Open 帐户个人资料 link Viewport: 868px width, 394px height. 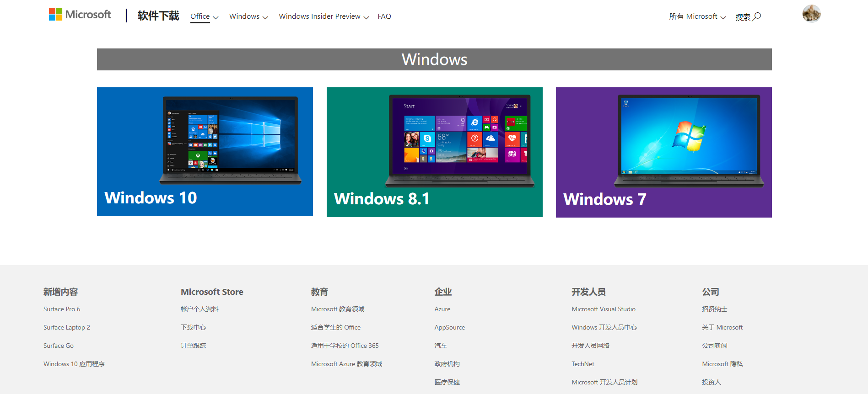(x=199, y=309)
